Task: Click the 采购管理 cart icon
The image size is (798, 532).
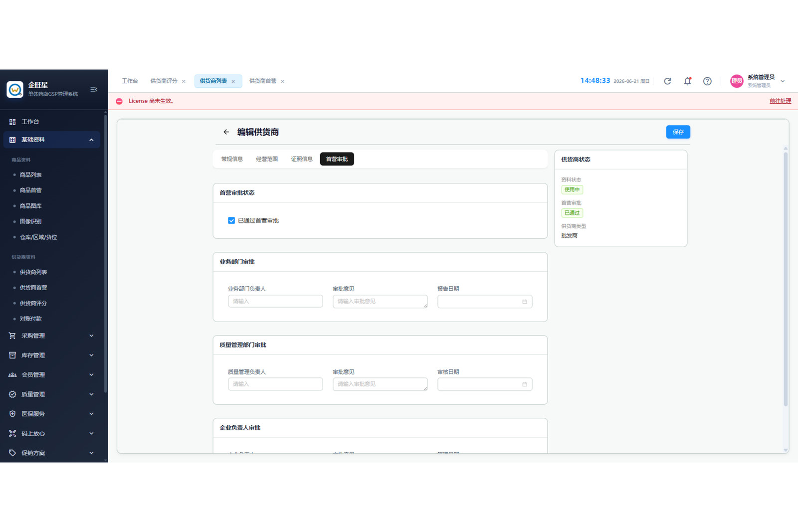Action: pos(12,336)
